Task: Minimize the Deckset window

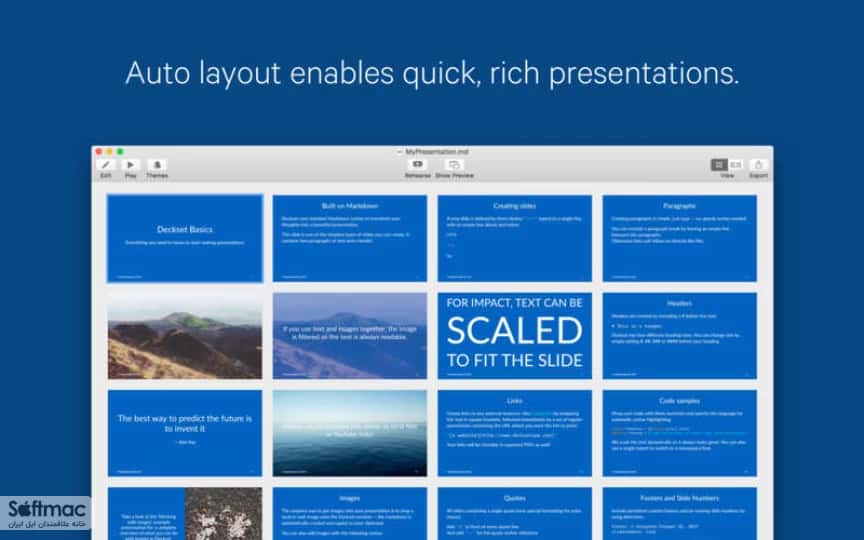Action: [x=109, y=152]
